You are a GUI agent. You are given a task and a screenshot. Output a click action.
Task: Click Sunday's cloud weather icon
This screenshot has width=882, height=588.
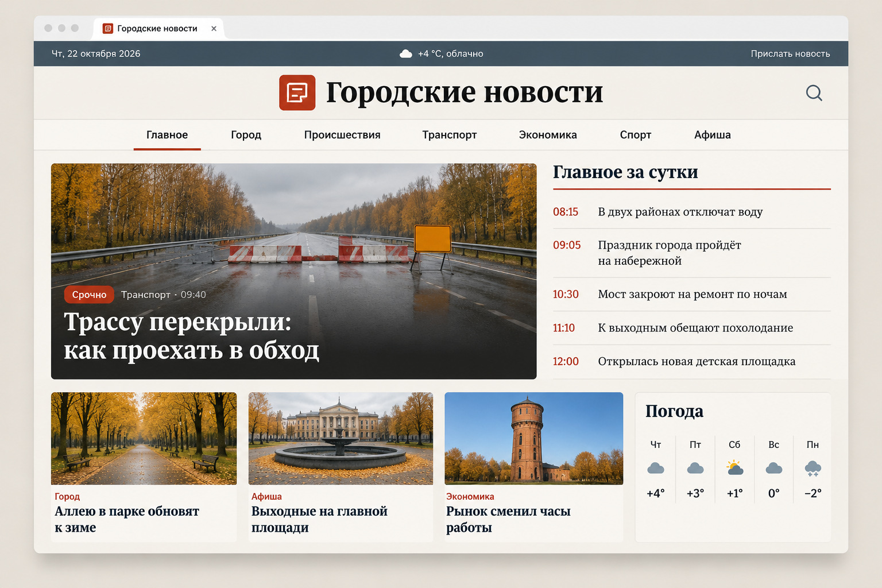[774, 469]
